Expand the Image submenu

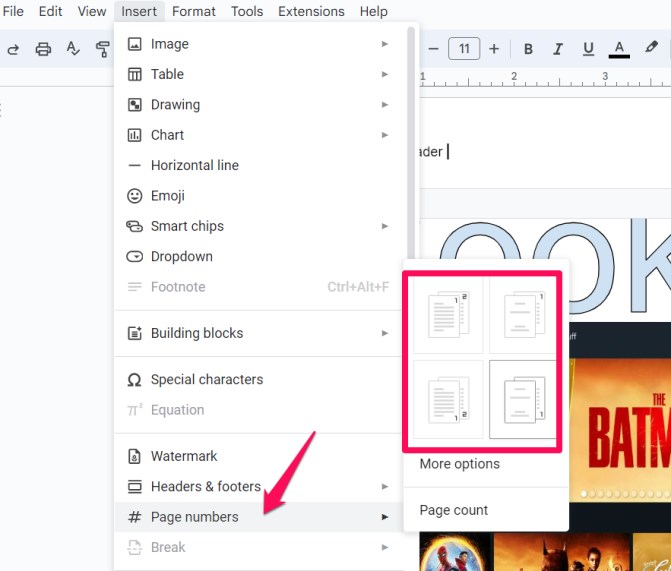(259, 44)
